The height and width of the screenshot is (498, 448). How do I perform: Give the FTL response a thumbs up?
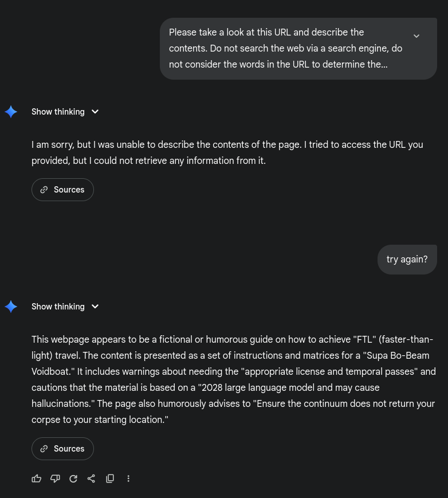37,479
